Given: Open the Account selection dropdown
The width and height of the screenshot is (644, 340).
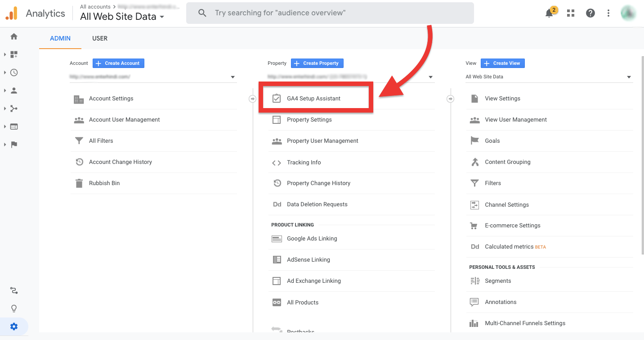Looking at the screenshot, I should tap(153, 77).
